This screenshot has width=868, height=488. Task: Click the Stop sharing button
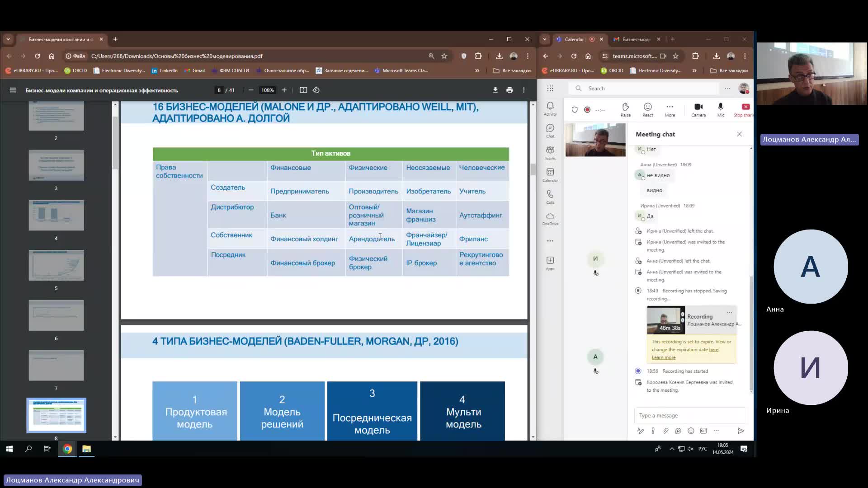[x=745, y=110]
